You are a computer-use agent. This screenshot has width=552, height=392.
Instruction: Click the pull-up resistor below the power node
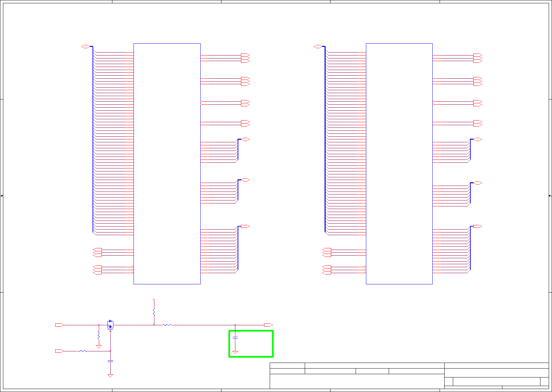(x=154, y=312)
